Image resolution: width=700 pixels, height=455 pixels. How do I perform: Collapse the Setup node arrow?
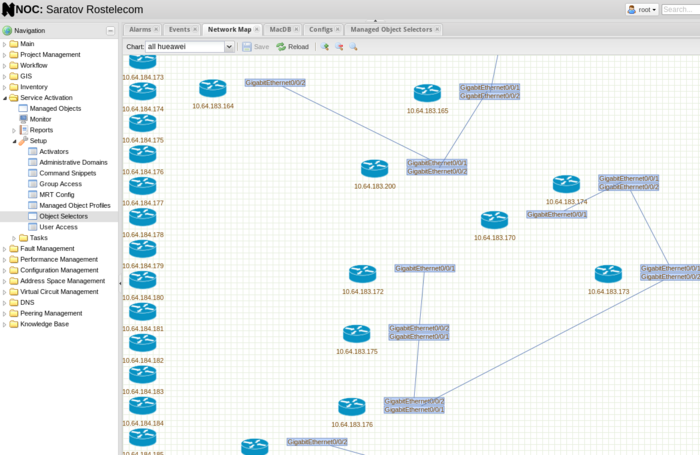click(x=14, y=141)
